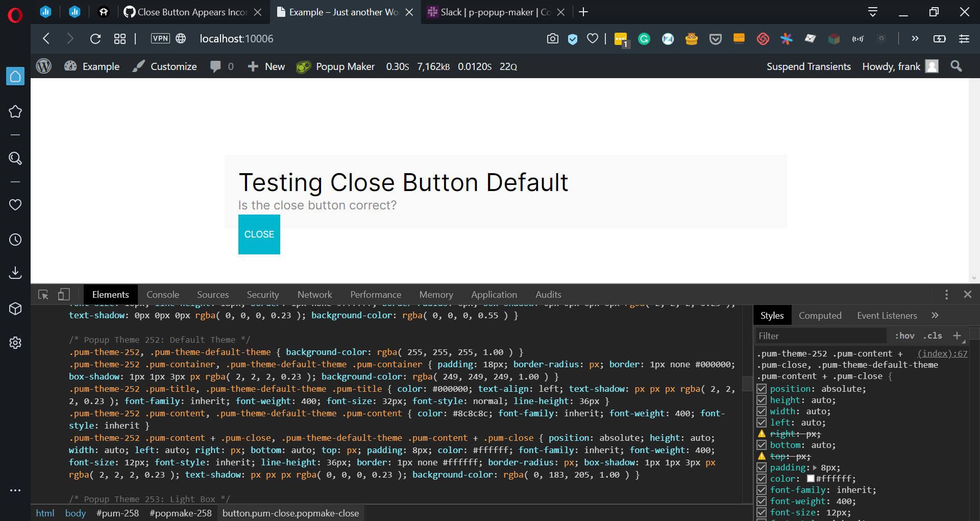Image resolution: width=980 pixels, height=521 pixels.
Task: Click the CLOSE button in the popup
Action: point(259,234)
